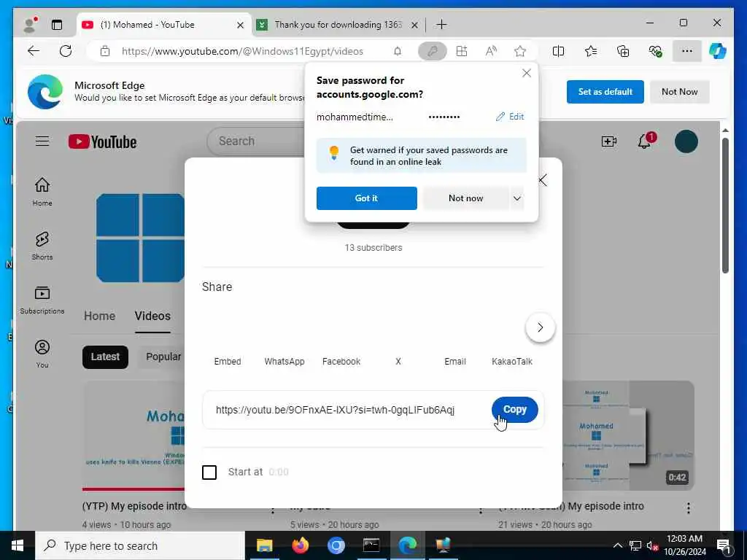Share via Embed option

click(228, 362)
